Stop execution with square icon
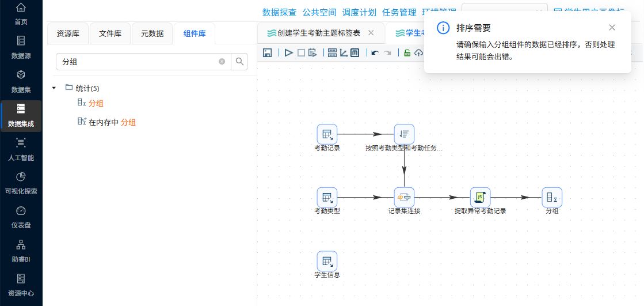This screenshot has width=644, height=306. pos(301,52)
